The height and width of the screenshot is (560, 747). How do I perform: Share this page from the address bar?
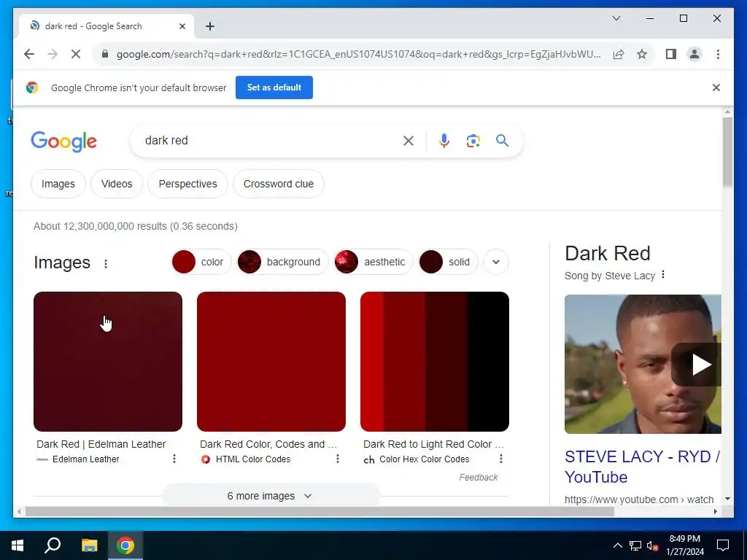619,54
